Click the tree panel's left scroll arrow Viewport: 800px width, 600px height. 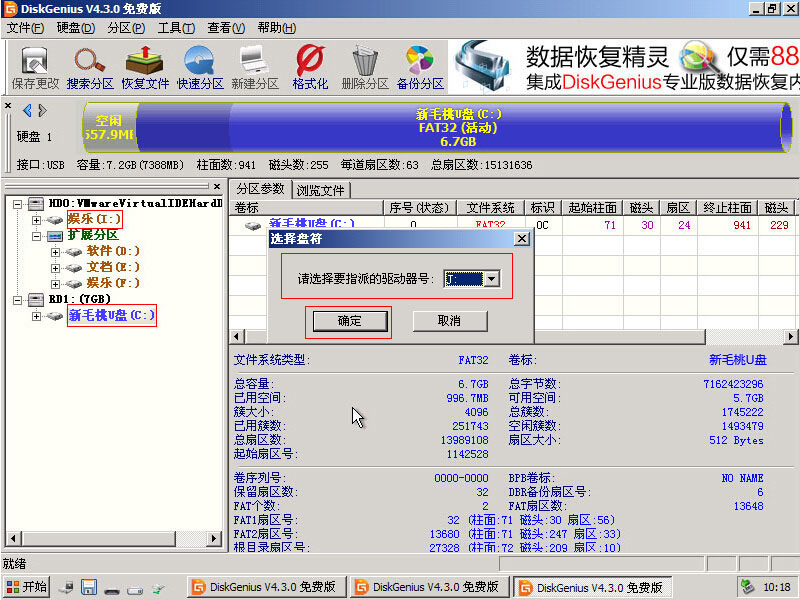pos(13,538)
